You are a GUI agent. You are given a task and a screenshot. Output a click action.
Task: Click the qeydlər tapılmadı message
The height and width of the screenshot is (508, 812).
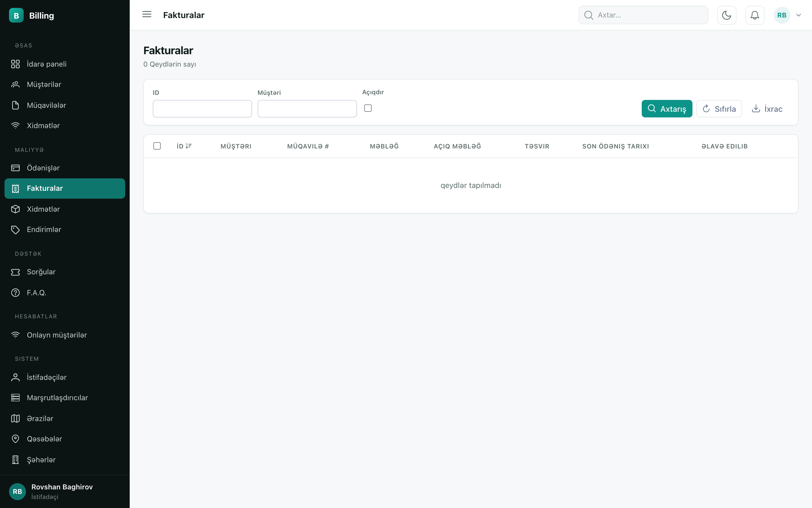pyautogui.click(x=471, y=185)
